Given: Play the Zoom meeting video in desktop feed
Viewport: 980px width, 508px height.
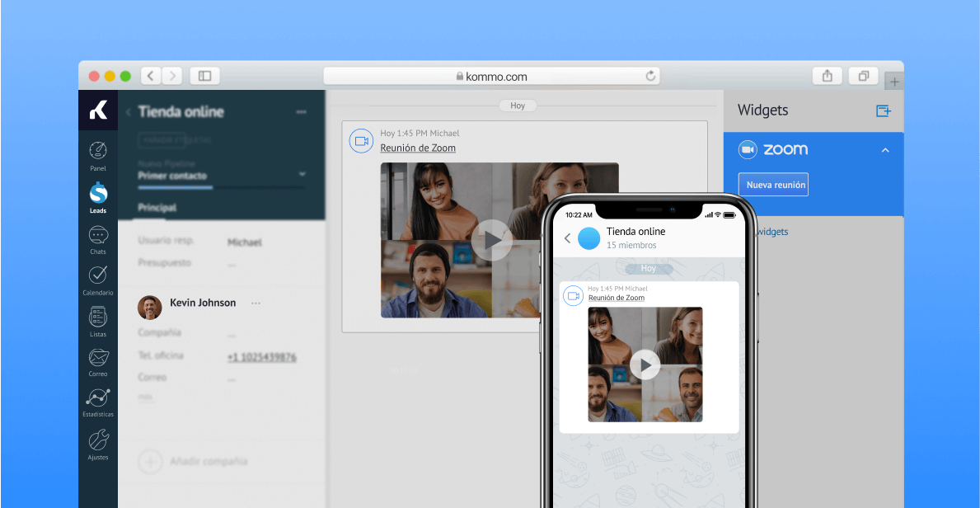Looking at the screenshot, I should (492, 240).
